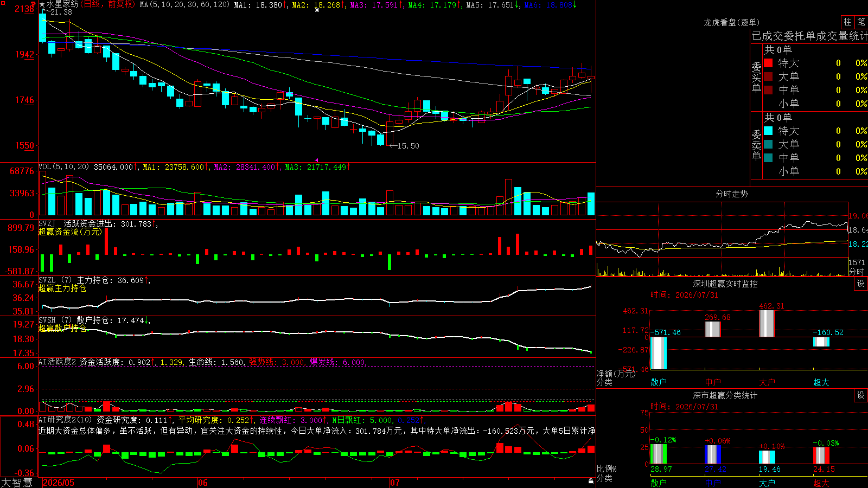The width and height of the screenshot is (868, 488).
Task: Click the teal 中单 sell-order swatch
Action: tap(768, 158)
